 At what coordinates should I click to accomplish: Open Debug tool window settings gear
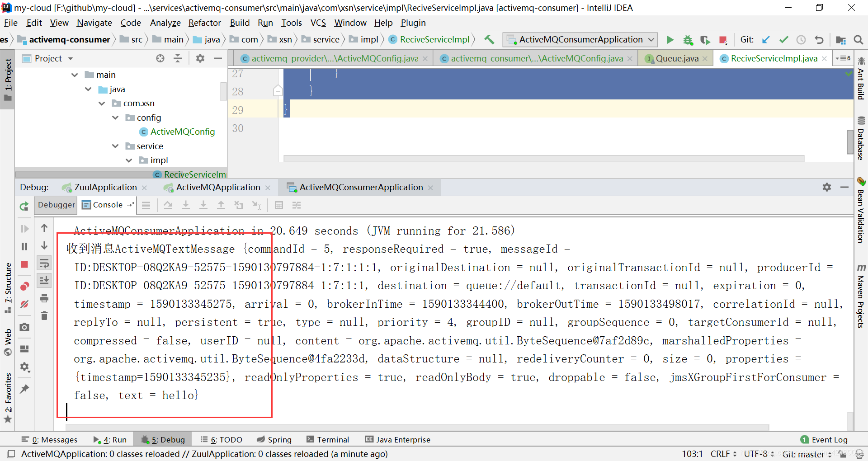tap(827, 187)
